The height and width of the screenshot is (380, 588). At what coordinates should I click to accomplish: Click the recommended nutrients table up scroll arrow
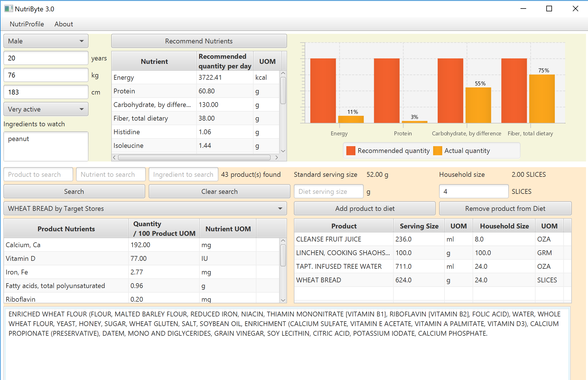click(x=283, y=73)
